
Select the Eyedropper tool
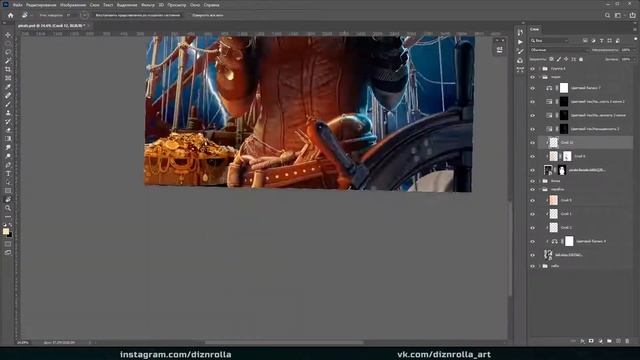(x=8, y=87)
